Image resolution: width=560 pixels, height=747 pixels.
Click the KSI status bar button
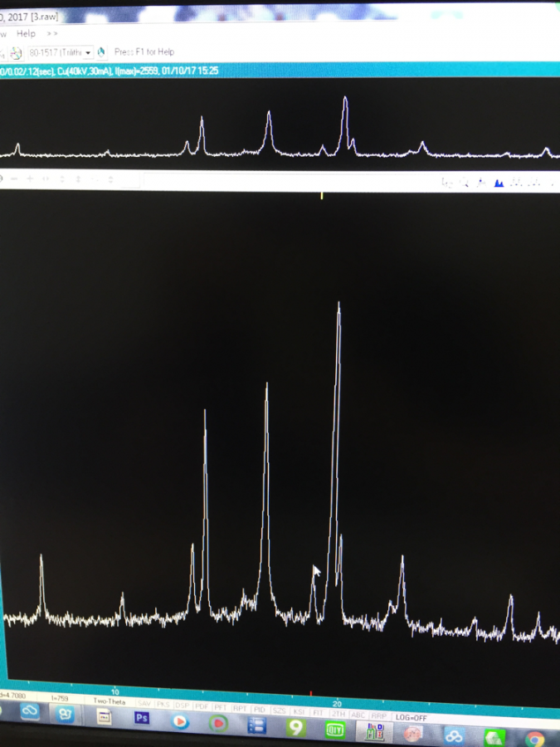point(299,711)
